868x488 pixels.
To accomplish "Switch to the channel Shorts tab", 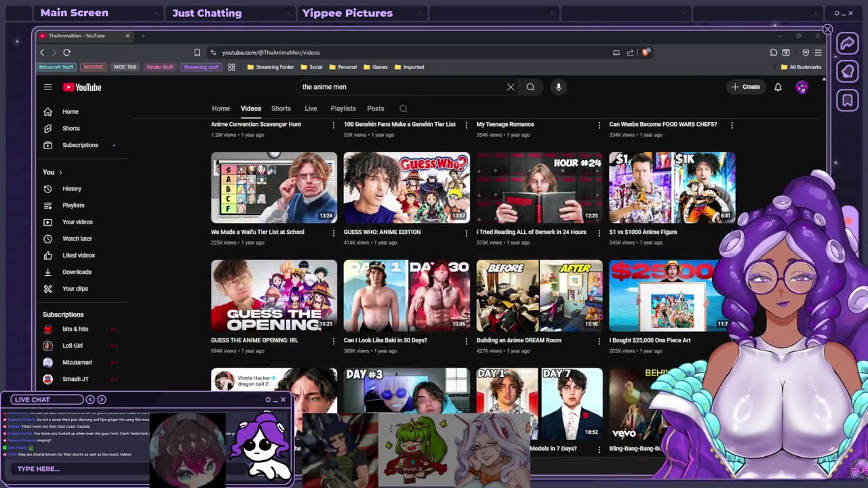I will (x=281, y=108).
